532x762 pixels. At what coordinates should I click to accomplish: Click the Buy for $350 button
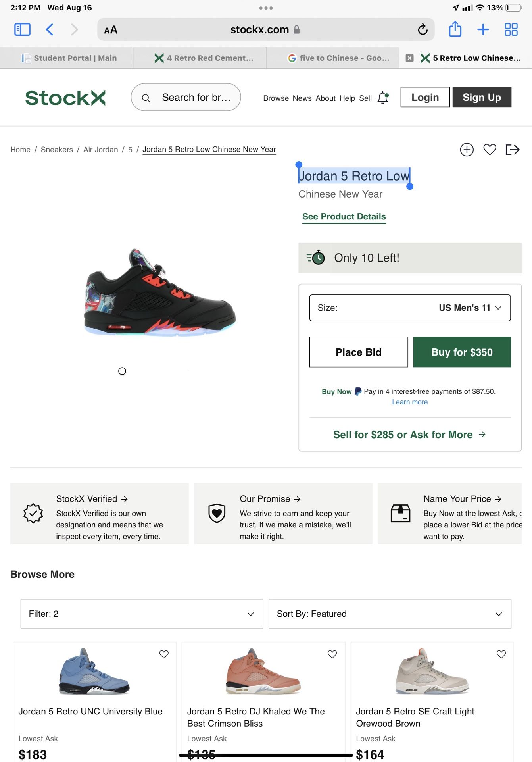462,352
